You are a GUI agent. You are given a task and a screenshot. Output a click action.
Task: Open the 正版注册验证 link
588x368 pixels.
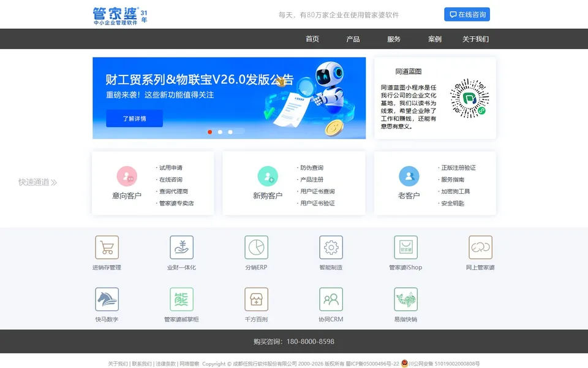pyautogui.click(x=458, y=167)
